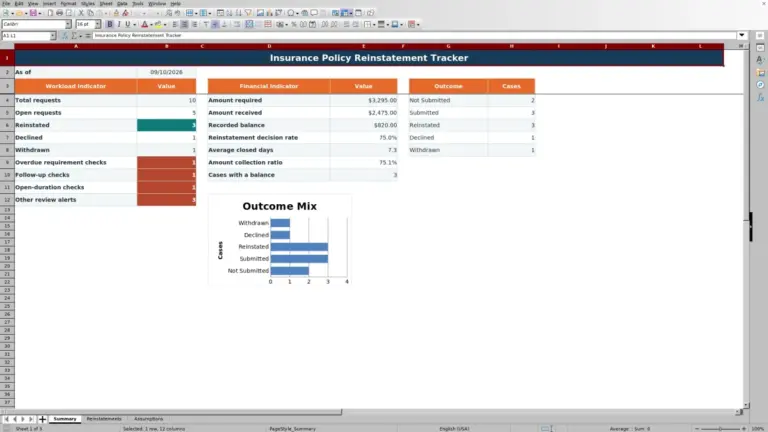Open sidebar Gallery panel icon
Viewport: 768px width, 432px height.
tap(760, 72)
